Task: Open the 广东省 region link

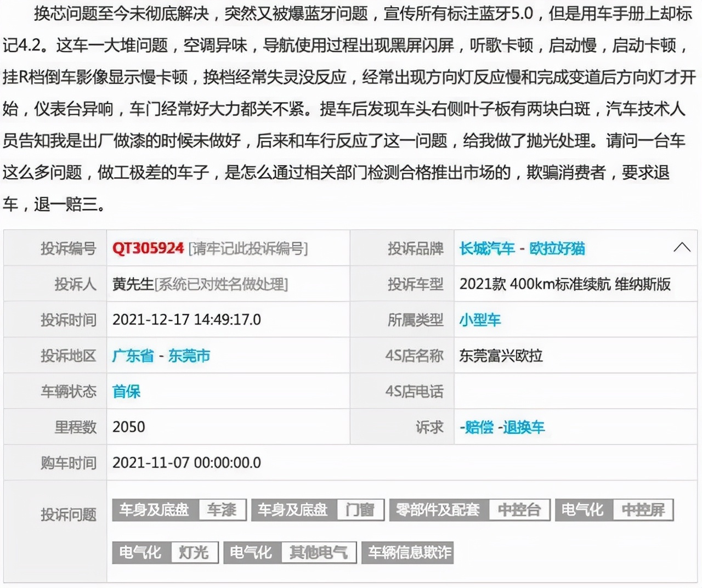Action: coord(133,355)
